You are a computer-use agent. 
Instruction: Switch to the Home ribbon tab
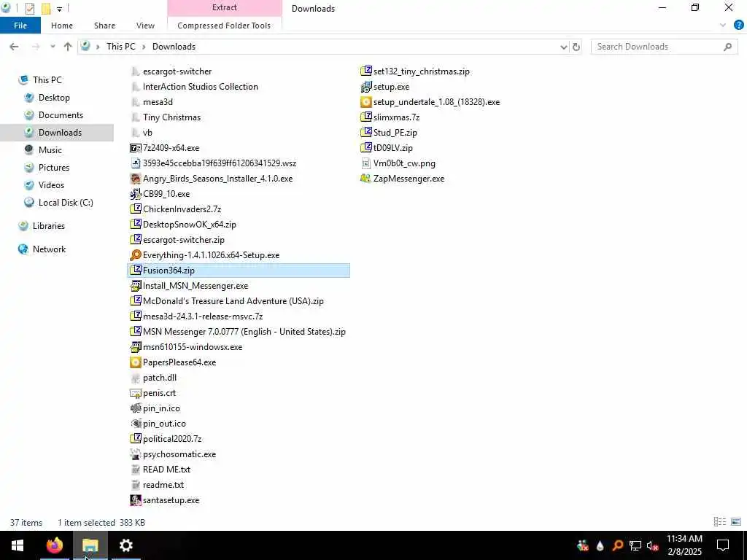[x=62, y=26]
